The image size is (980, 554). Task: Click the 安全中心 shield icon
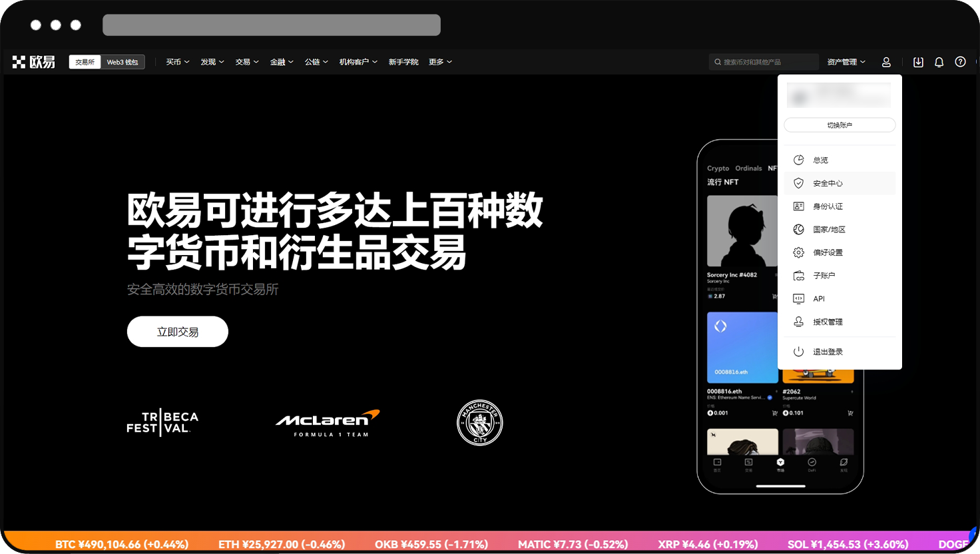(x=798, y=183)
